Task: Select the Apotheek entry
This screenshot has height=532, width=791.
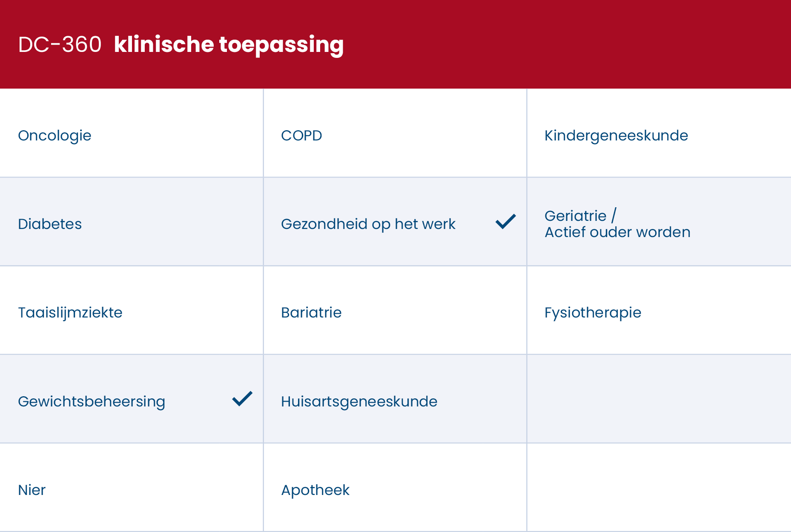Action: pos(315,490)
